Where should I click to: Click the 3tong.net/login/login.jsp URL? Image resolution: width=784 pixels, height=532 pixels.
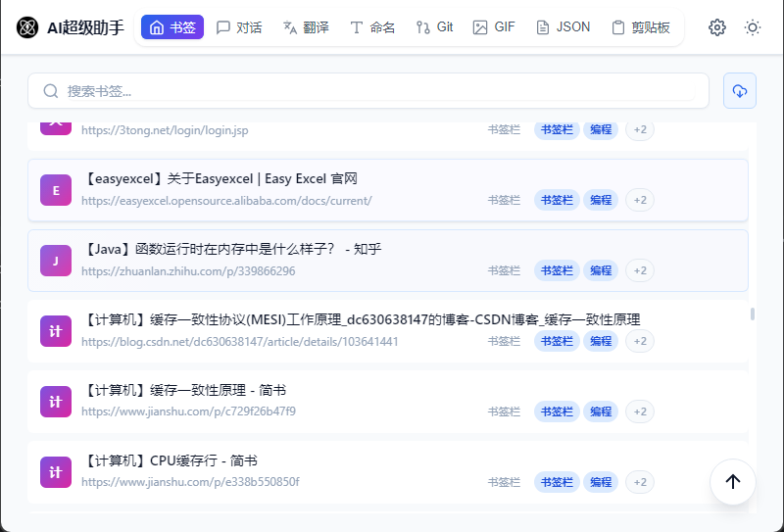tap(165, 130)
